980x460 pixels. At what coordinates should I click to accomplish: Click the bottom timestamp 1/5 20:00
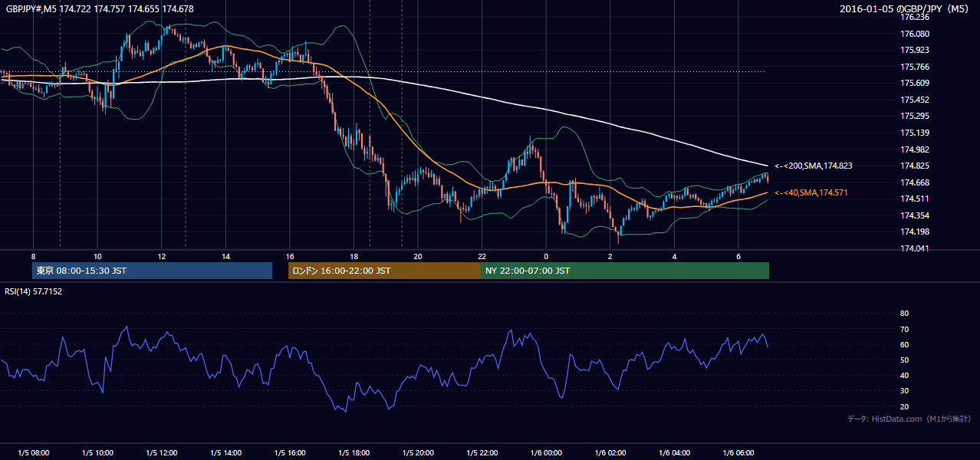tap(418, 453)
